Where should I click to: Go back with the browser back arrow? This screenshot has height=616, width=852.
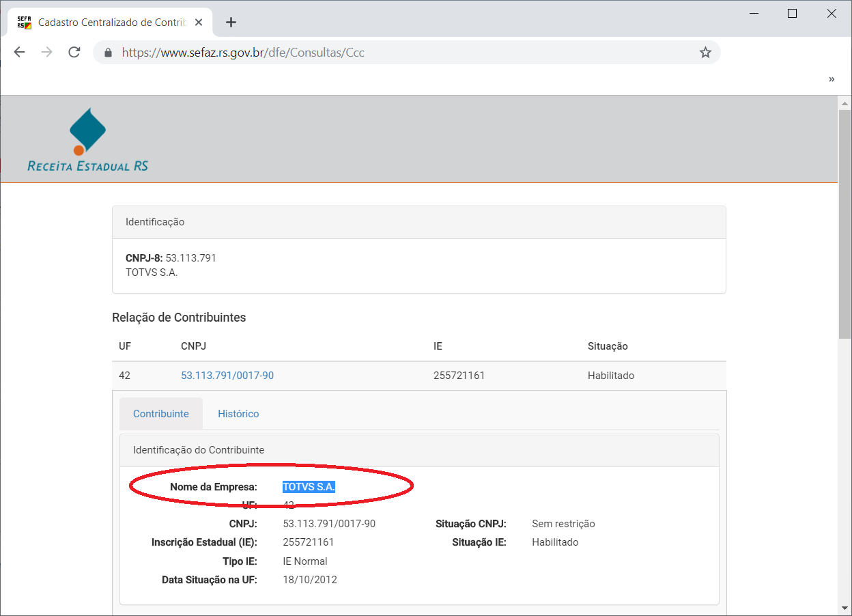(19, 53)
